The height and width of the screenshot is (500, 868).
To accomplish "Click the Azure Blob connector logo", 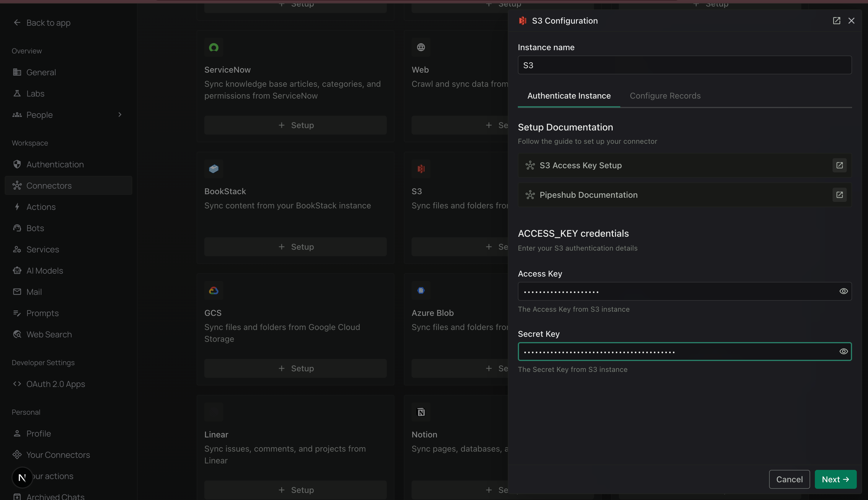I will (x=421, y=290).
